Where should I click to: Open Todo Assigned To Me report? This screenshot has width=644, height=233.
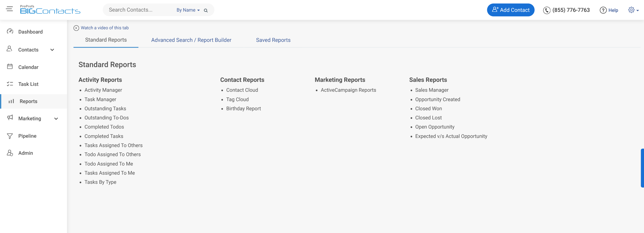tap(109, 164)
